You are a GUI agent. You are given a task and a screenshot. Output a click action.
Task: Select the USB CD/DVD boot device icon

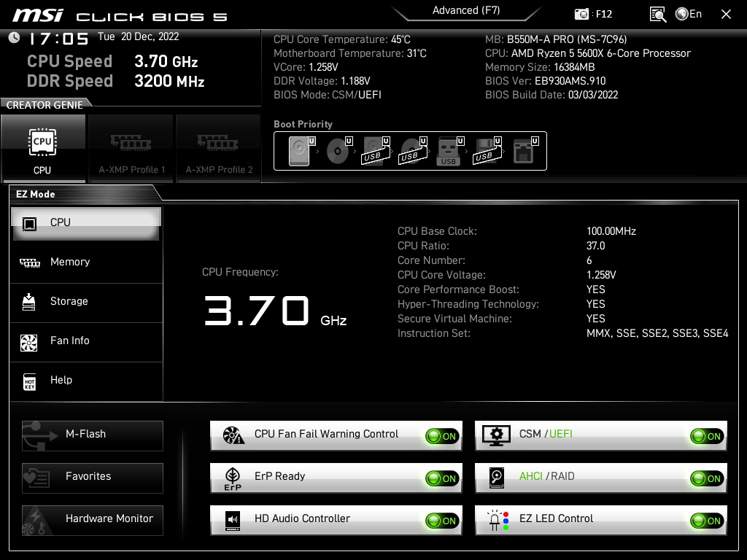point(413,151)
